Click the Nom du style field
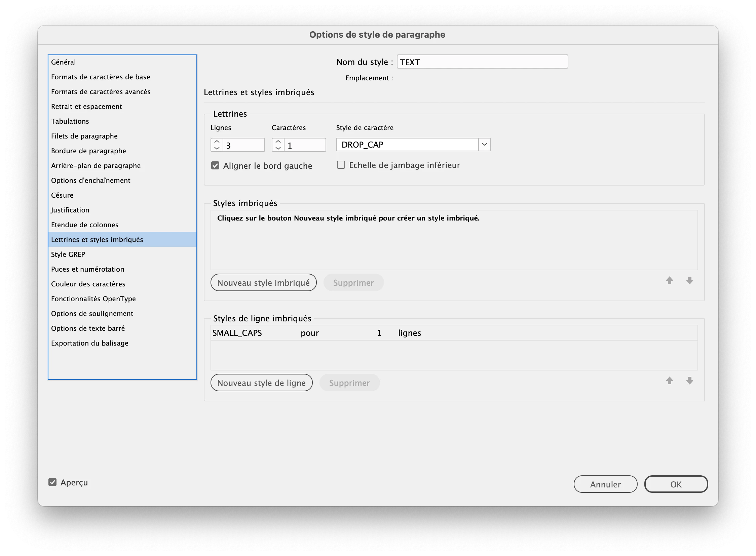 (482, 62)
